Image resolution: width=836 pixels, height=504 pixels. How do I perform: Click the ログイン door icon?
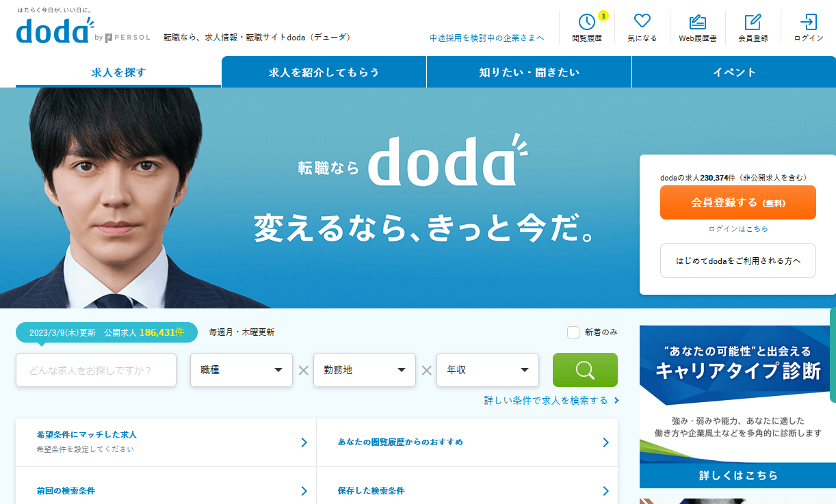809,22
